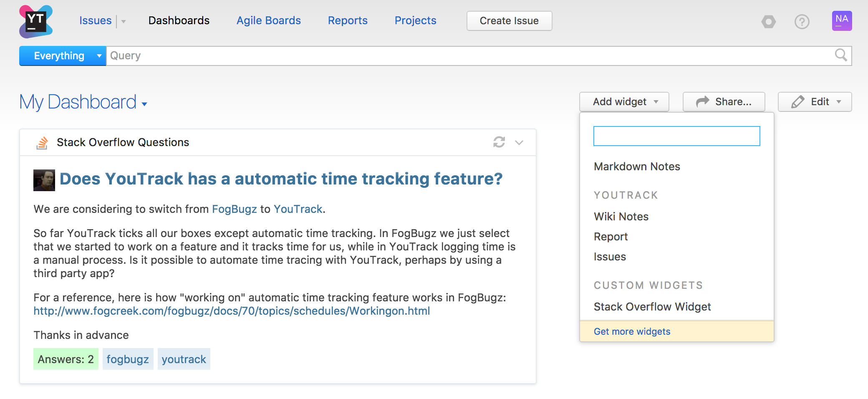Expand the Stack Overflow widget options chevron

point(519,142)
